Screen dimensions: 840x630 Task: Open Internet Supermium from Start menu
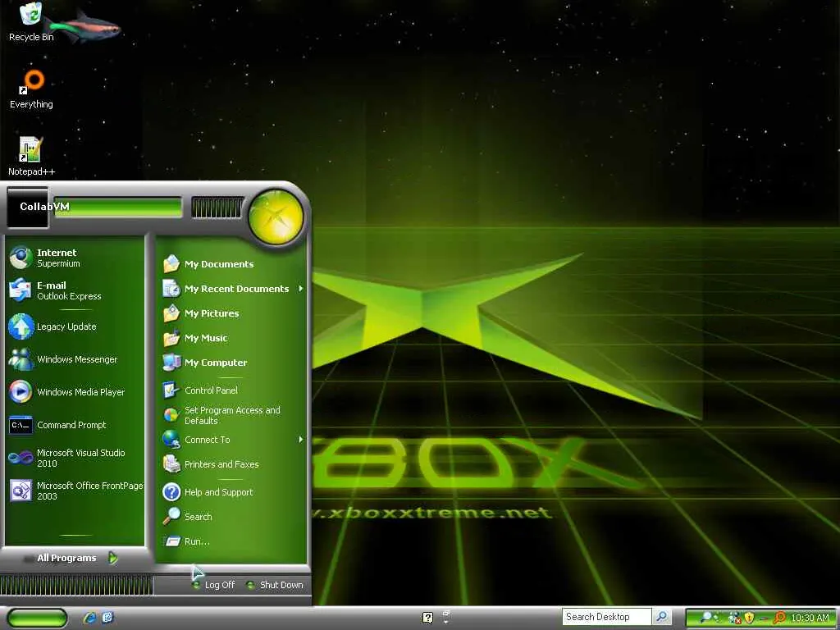coord(75,258)
